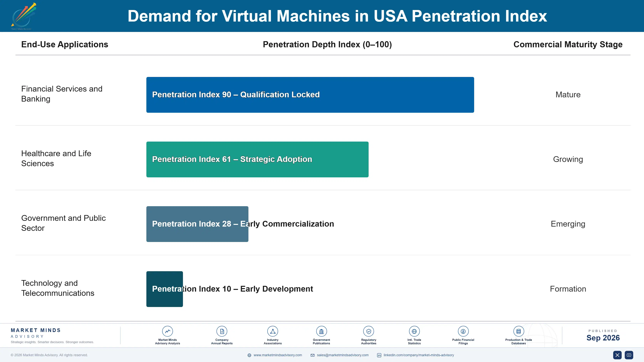Click the Intl. Trade Statistics globe icon
This screenshot has width=644, height=362.
click(x=414, y=331)
